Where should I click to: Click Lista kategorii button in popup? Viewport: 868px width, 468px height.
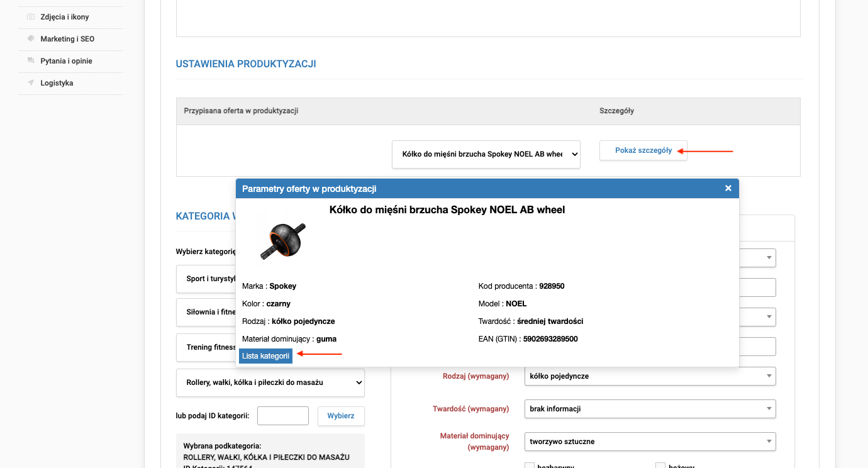click(x=265, y=356)
